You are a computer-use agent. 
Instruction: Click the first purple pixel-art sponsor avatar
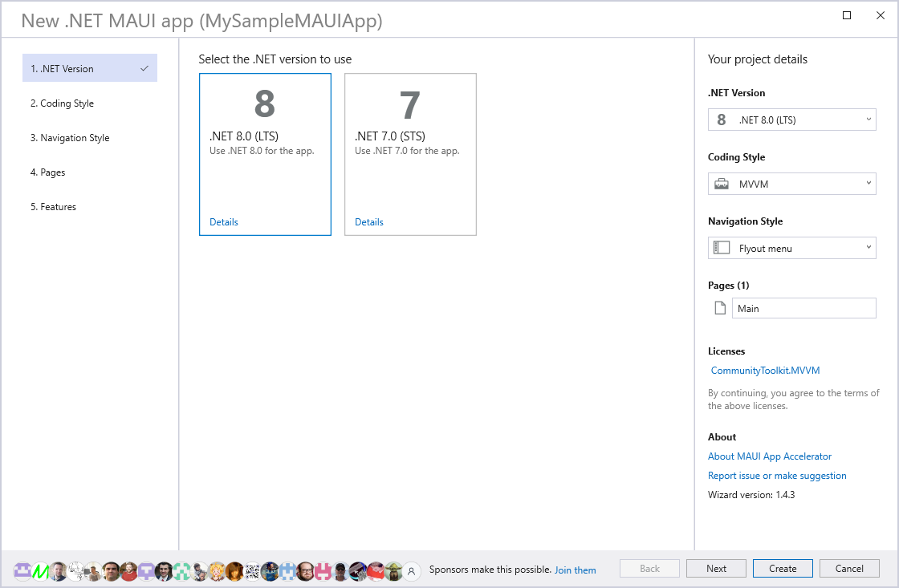click(22, 571)
